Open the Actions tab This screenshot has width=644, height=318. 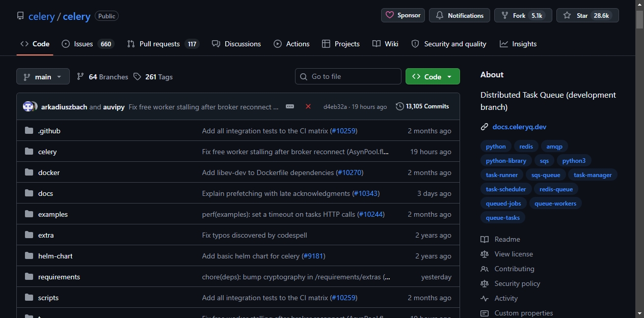[x=291, y=44]
